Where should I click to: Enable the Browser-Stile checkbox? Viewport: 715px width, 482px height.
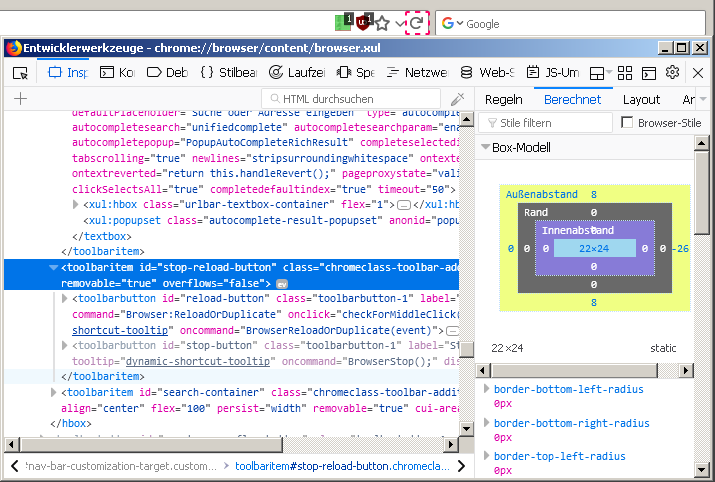[x=627, y=123]
